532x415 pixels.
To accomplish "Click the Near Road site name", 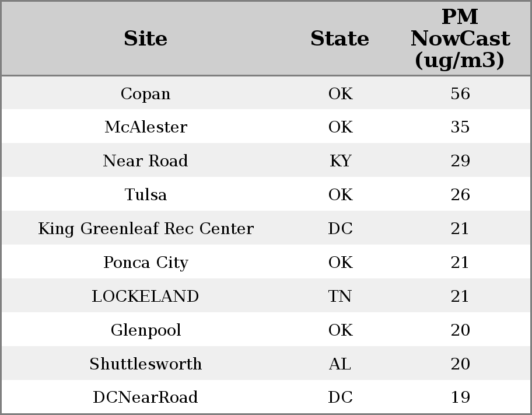I will pos(145,161).
